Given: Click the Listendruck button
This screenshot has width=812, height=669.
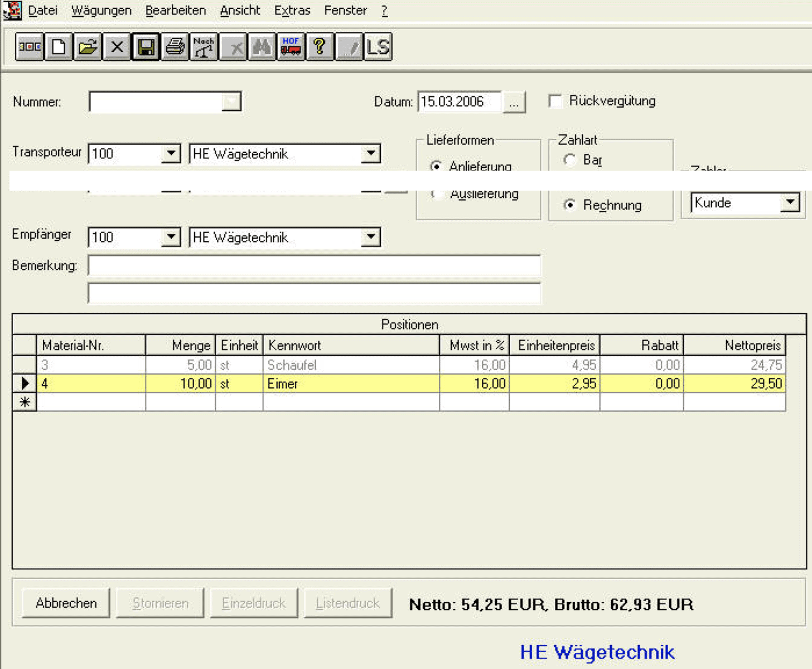Looking at the screenshot, I should (x=348, y=603).
